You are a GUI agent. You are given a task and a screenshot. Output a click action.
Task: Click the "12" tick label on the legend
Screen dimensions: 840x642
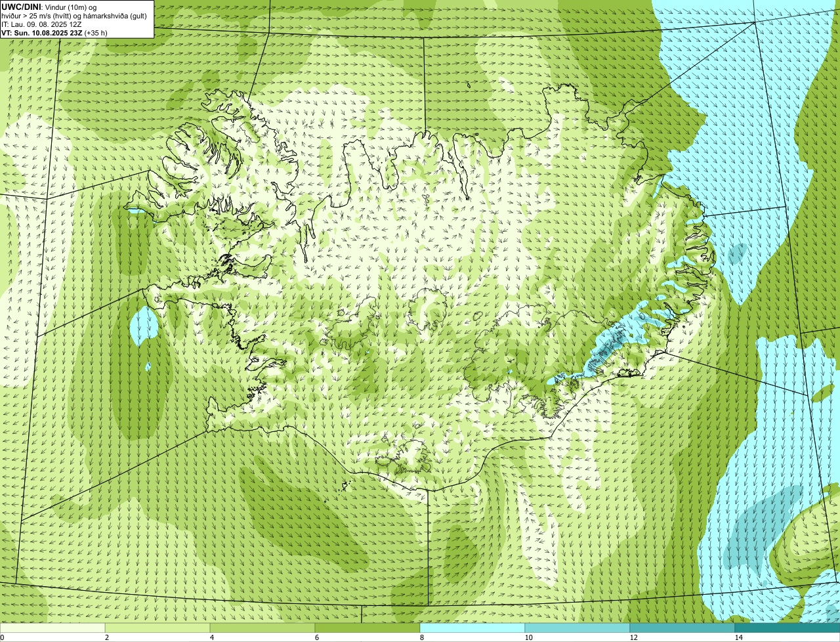[633, 637]
